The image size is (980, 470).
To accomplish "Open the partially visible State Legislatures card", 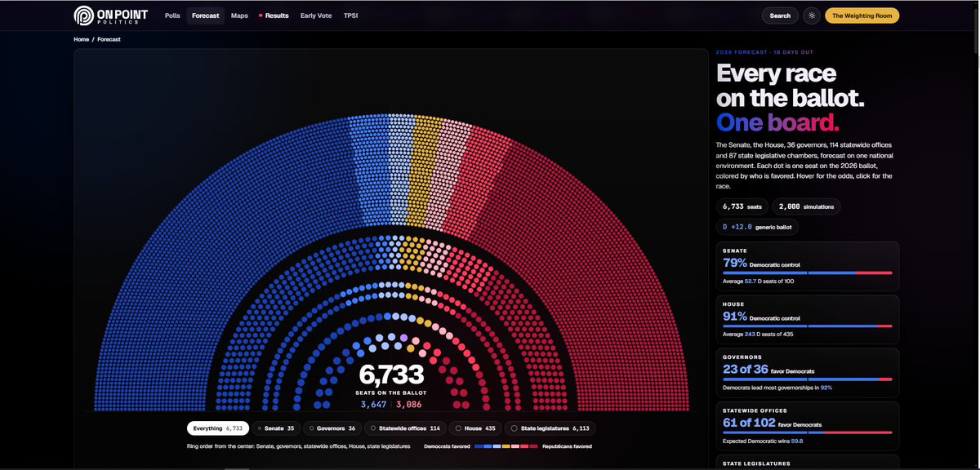I will coord(808,463).
